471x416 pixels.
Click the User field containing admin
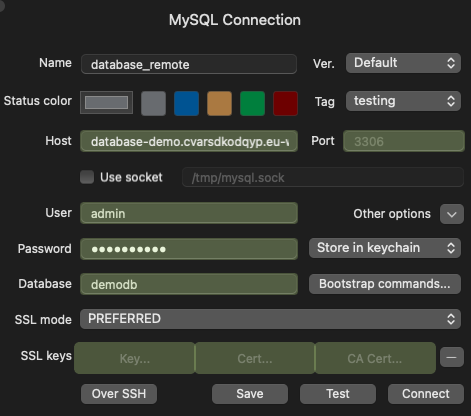189,213
